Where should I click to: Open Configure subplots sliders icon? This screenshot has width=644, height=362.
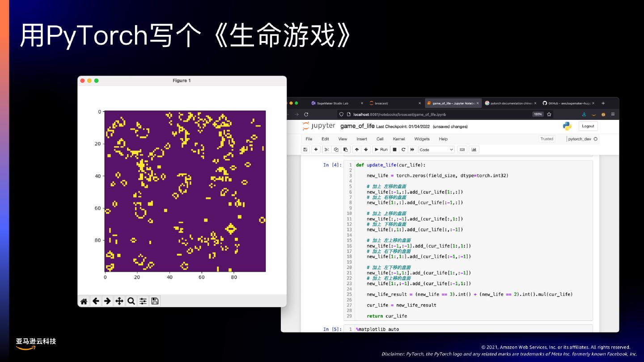click(143, 301)
